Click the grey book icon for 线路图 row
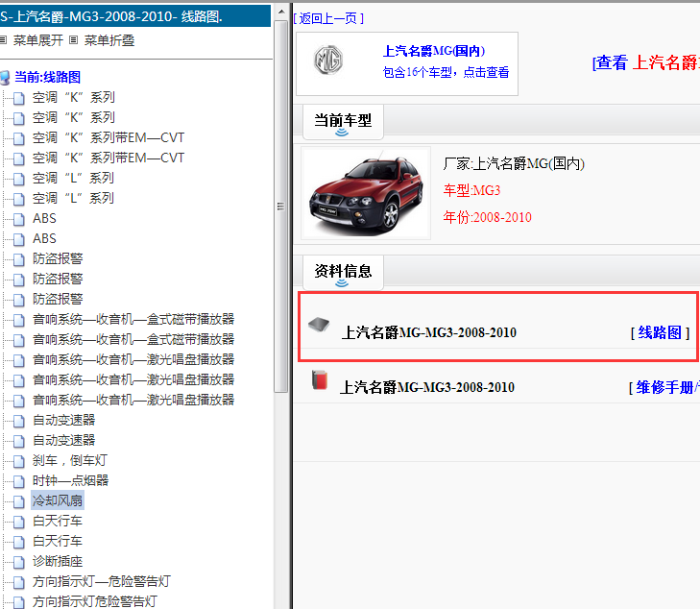The width and height of the screenshot is (700, 609). coord(319,324)
